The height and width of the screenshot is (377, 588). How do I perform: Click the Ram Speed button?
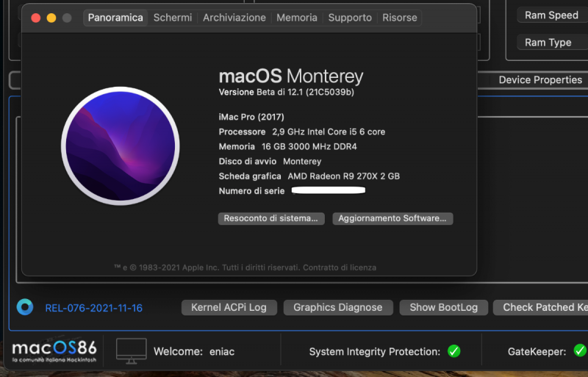(x=551, y=15)
